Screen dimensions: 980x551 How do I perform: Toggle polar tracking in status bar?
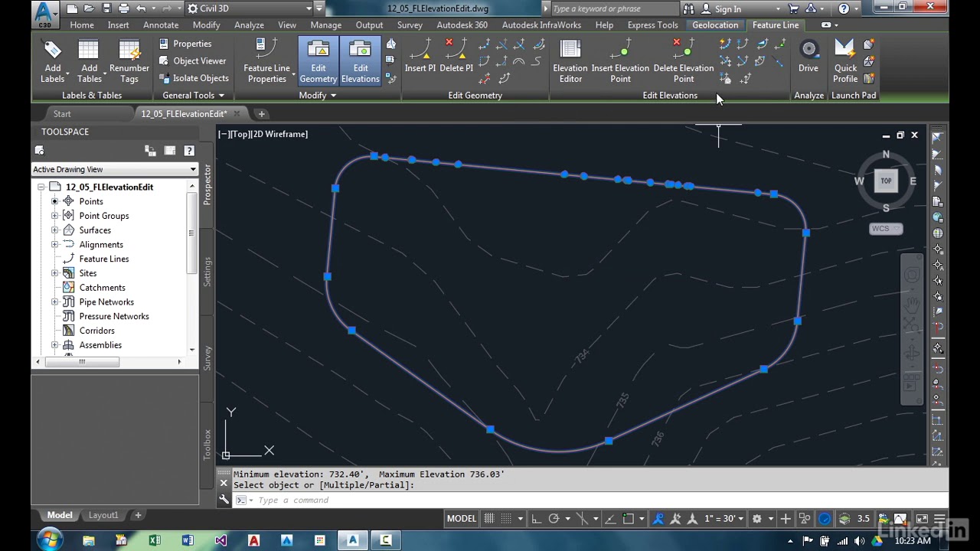click(x=554, y=519)
